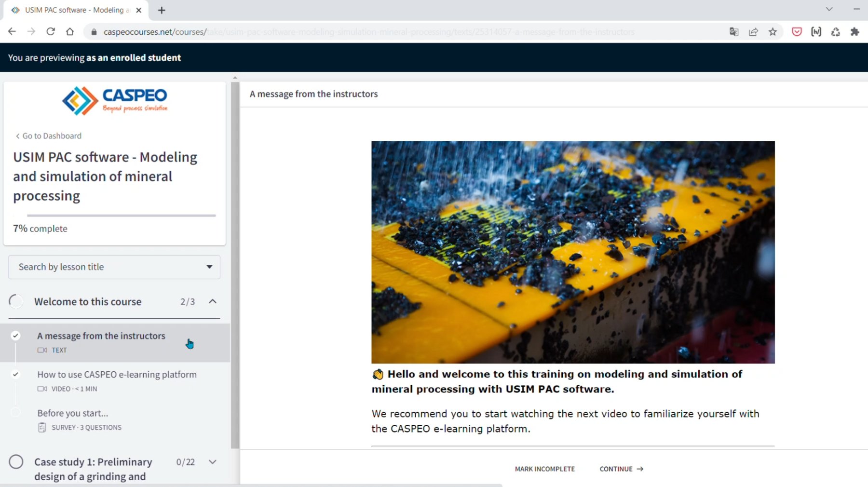The height and width of the screenshot is (487, 868).
Task: Select the Welcome to this course progress circle
Action: [16, 301]
